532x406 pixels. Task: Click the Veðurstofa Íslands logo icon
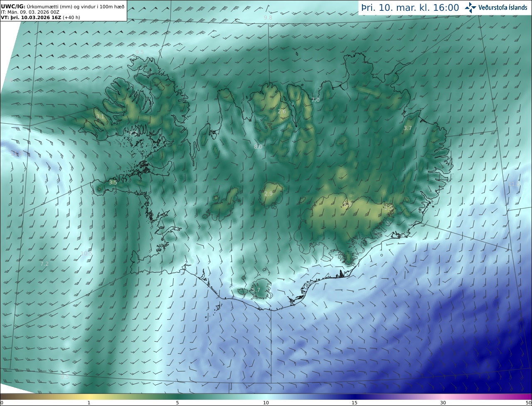coord(470,7)
